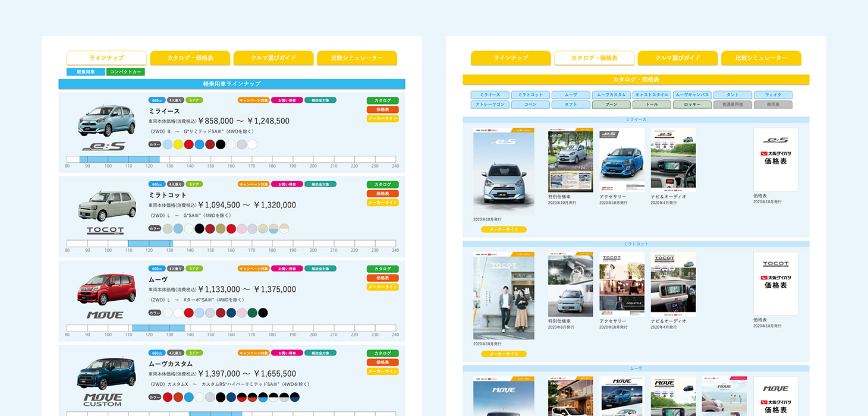
Task: Pick the yellow color swatch for ミライース
Action: [x=178, y=144]
